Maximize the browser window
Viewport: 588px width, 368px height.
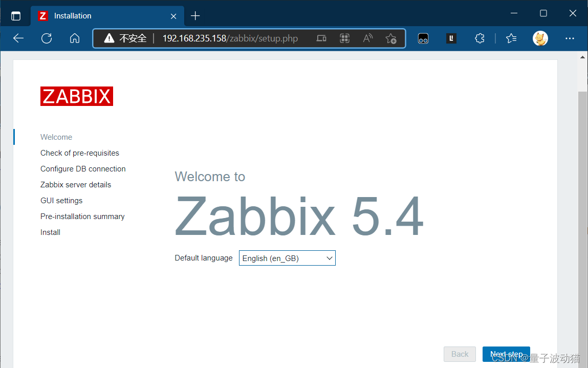543,13
